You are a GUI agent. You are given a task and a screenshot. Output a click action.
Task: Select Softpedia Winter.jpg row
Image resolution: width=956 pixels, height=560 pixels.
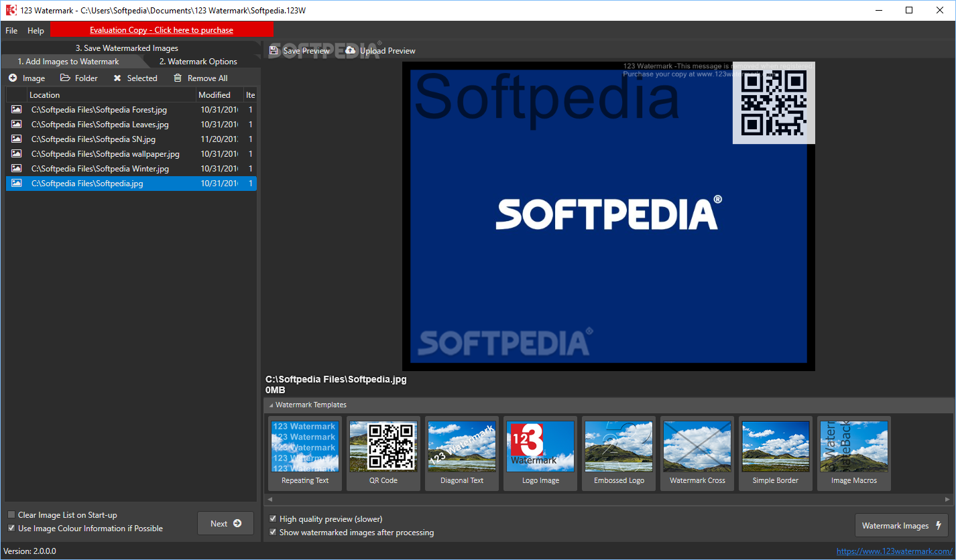pyautogui.click(x=131, y=168)
